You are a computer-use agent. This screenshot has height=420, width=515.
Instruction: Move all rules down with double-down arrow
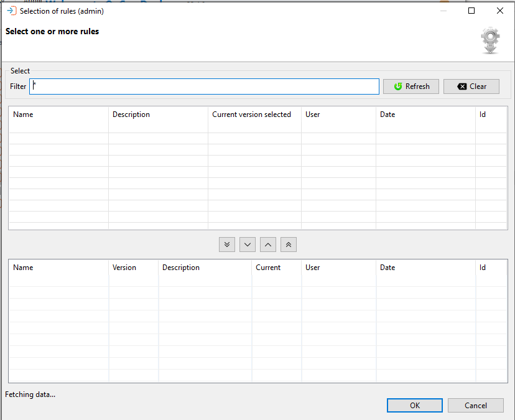(227, 245)
